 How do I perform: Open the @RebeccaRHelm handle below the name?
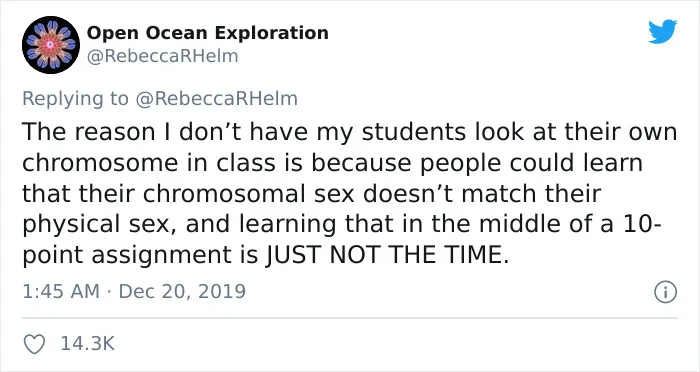162,57
